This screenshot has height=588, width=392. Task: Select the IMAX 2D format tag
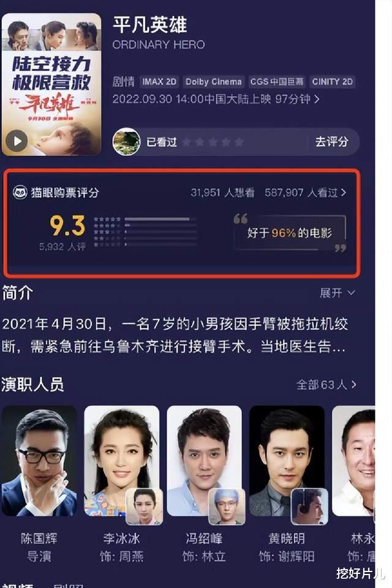tap(159, 82)
